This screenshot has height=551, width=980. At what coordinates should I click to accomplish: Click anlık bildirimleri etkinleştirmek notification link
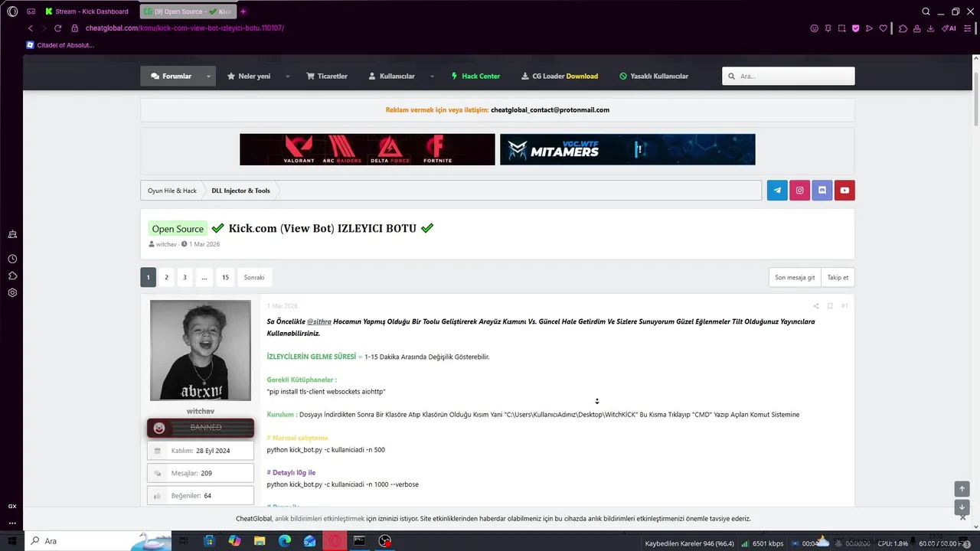click(x=320, y=518)
